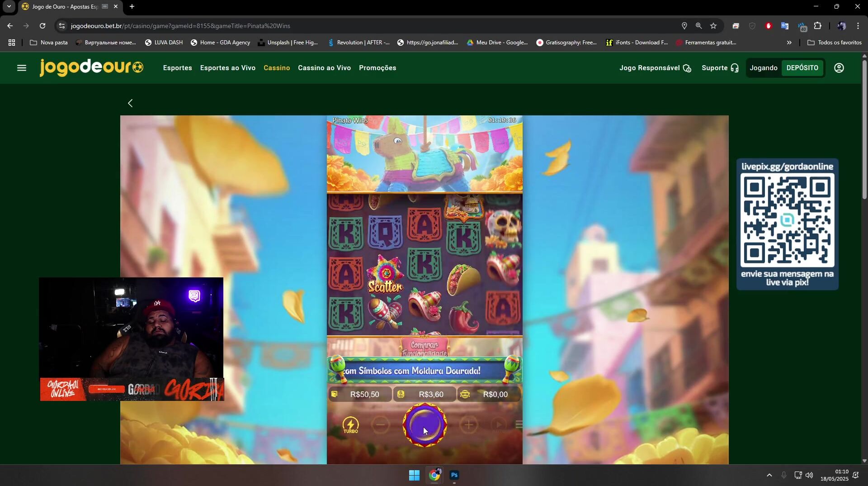The height and width of the screenshot is (486, 868).
Task: Go back using the game page arrow
Action: click(130, 103)
